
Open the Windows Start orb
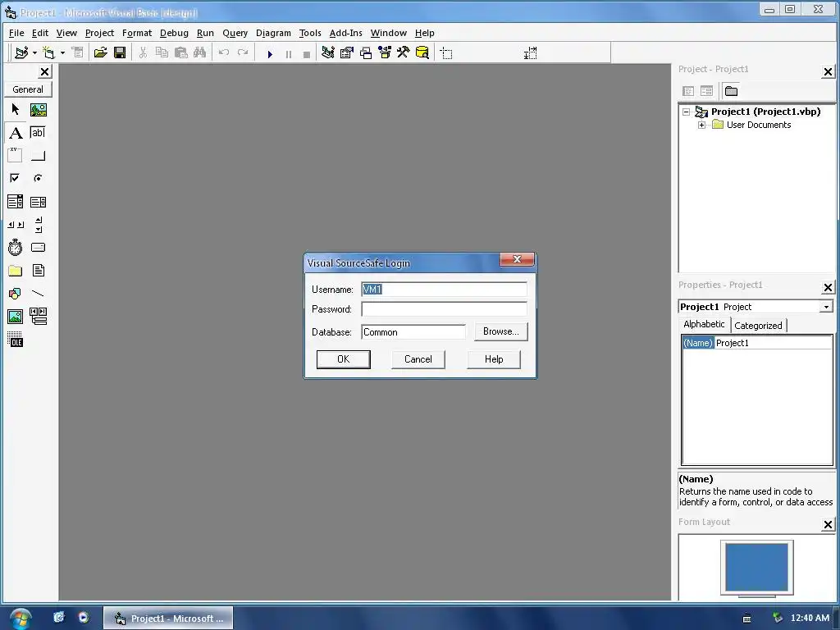[x=21, y=619]
